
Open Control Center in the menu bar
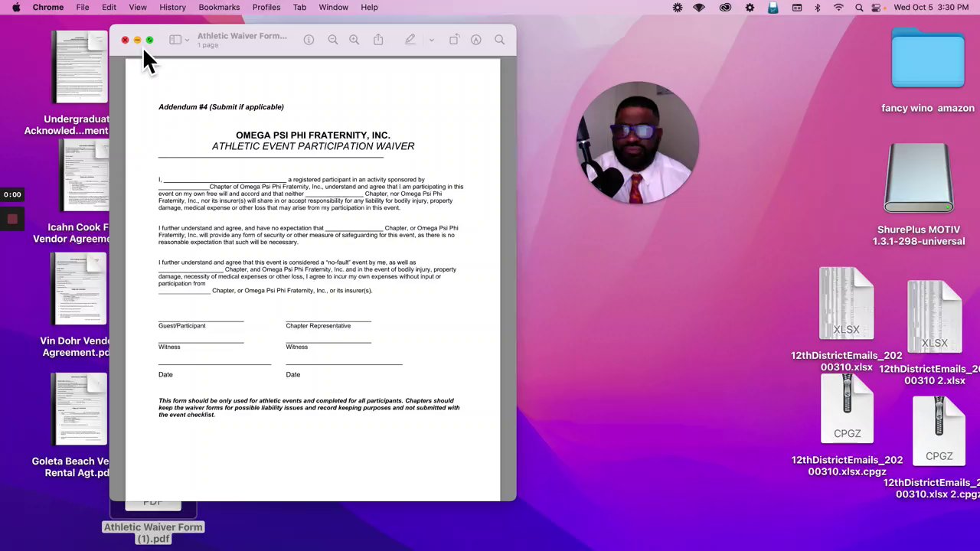click(x=877, y=7)
